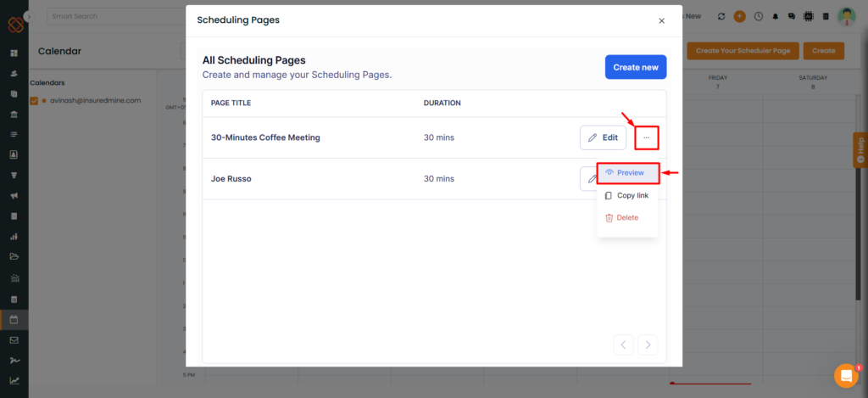Click the PAGE TITLE column header
Screen dimensions: 868x398
pyautogui.click(x=231, y=103)
